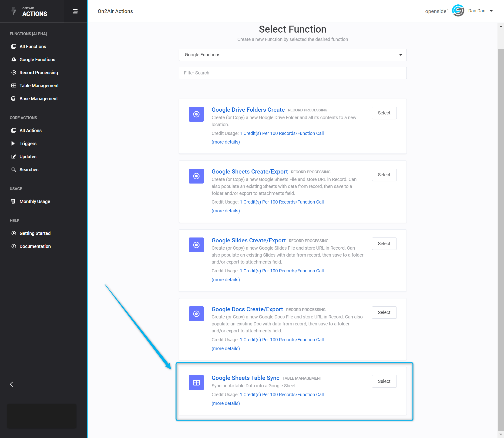Viewport: 504px width, 438px height.
Task: Click the Updates edit pencil icon
Action: 14,156
